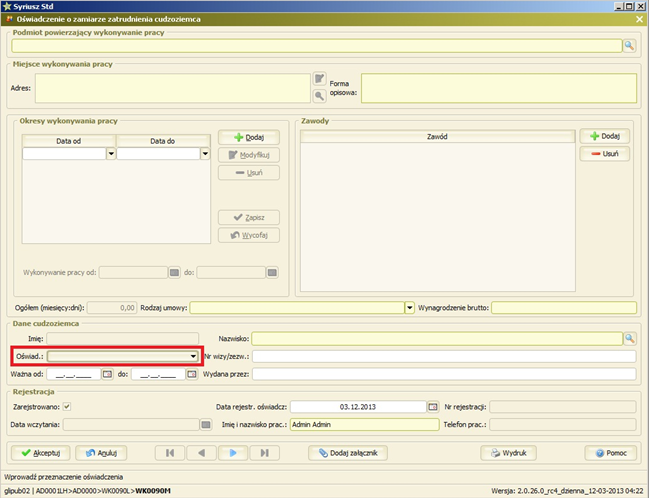Go to last record
The height and width of the screenshot is (498, 649).
[x=264, y=453]
